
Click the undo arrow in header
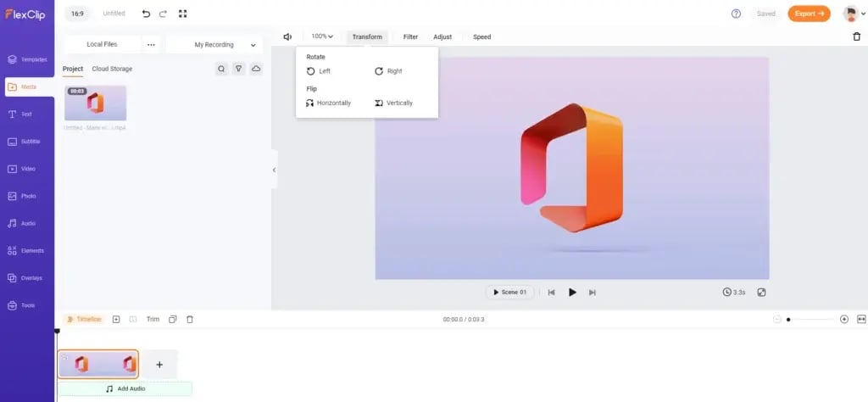click(x=146, y=14)
